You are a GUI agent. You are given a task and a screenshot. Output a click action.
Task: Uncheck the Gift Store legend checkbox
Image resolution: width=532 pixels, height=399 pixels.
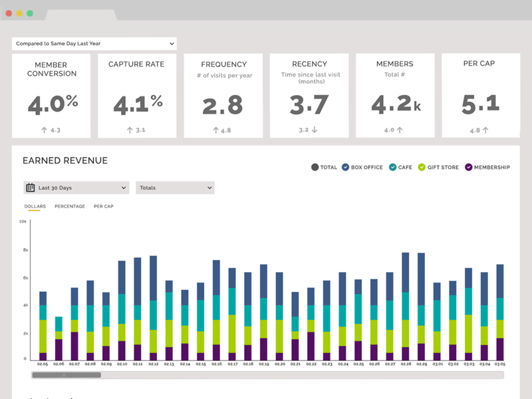[x=422, y=167]
